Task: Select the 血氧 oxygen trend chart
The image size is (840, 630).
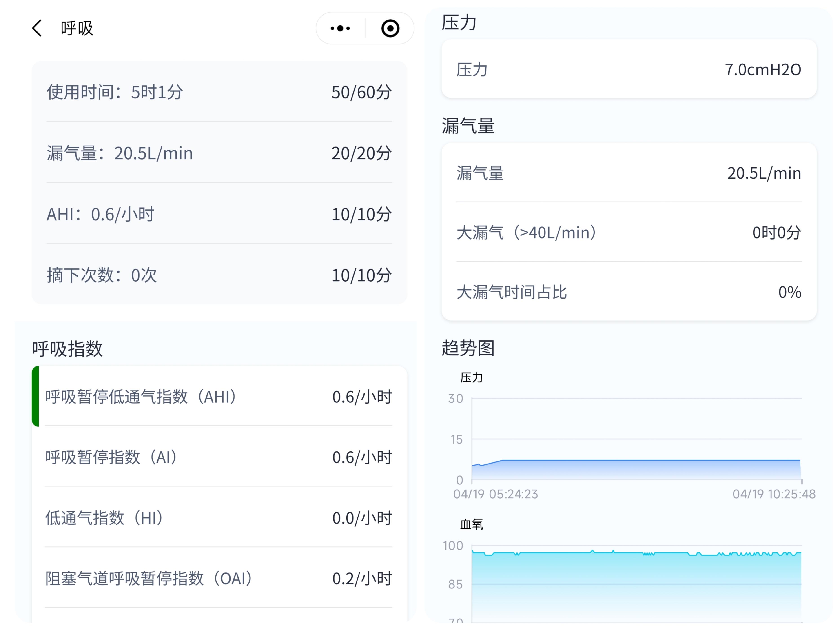Action: tap(646, 570)
